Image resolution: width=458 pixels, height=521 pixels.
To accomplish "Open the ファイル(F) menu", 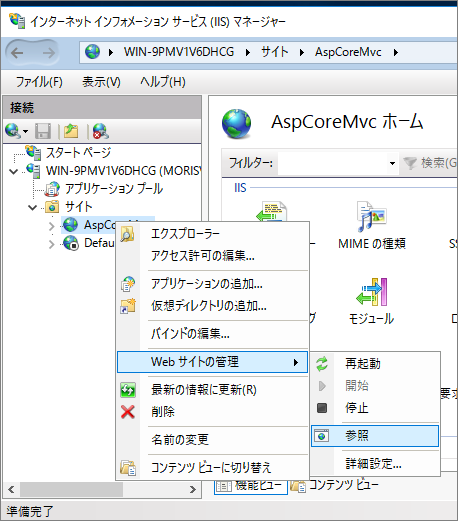I will tap(39, 82).
